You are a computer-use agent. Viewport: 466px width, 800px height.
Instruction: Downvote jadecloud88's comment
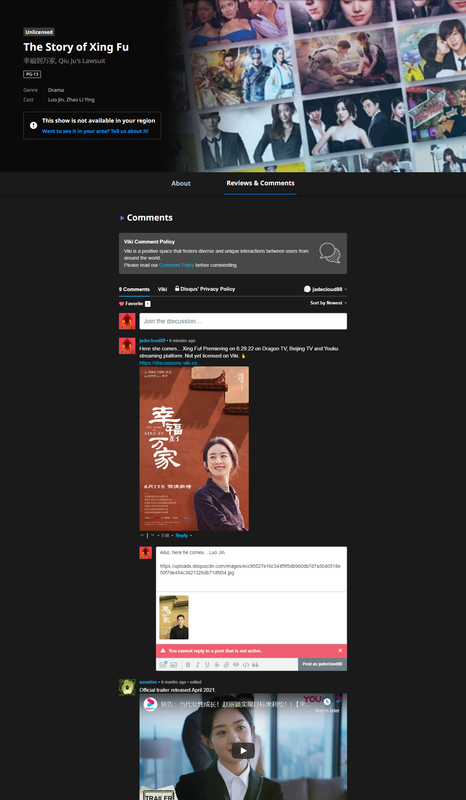[152, 535]
